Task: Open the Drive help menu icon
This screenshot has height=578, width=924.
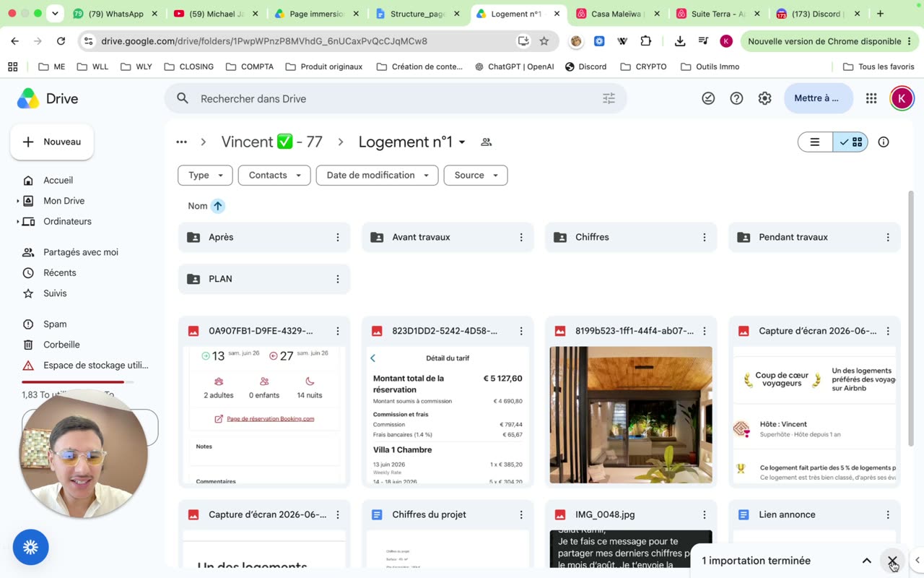Action: (736, 99)
